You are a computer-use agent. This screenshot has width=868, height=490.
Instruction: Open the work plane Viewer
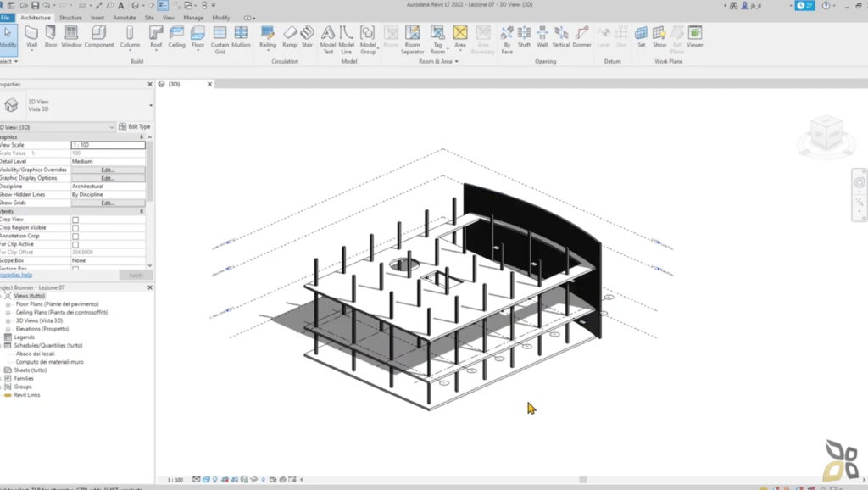pyautogui.click(x=695, y=37)
